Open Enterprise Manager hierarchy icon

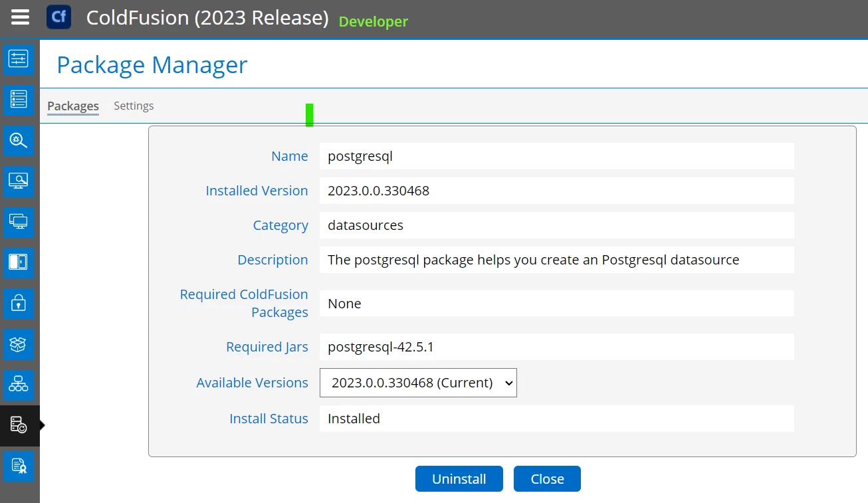[19, 385]
